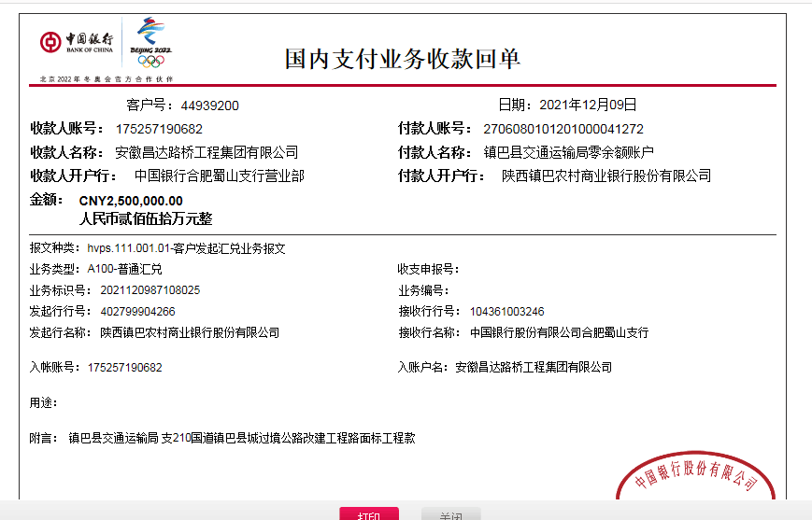The width and height of the screenshot is (812, 520).
Task: Click payer account number 2706080101201000041272
Action: pos(563,129)
